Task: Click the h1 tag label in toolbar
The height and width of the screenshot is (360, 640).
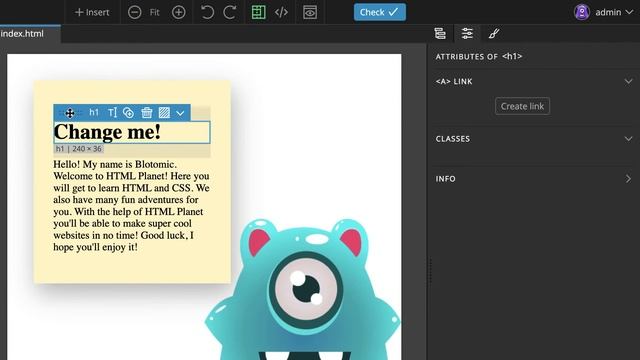Action: pos(94,113)
